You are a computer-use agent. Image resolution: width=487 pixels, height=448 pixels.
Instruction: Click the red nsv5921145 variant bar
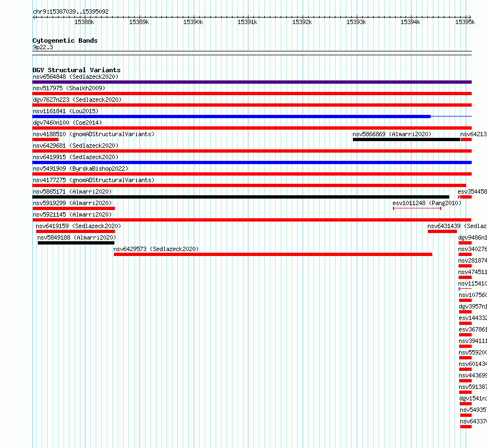click(252, 220)
